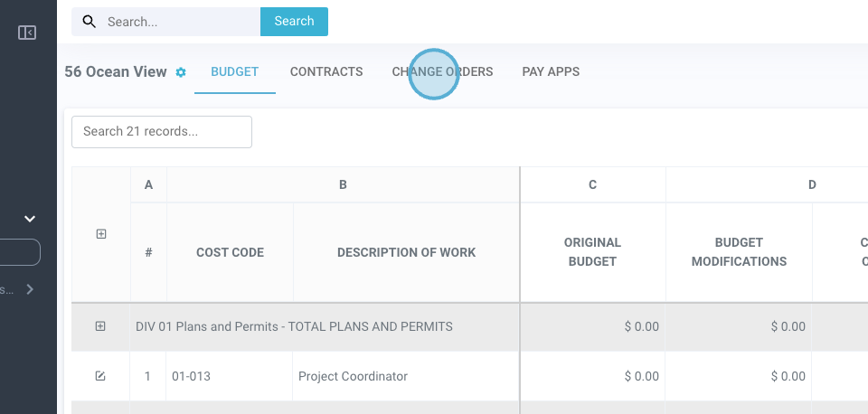Click the Budget Modifications column header
868x414 pixels.
click(739, 252)
